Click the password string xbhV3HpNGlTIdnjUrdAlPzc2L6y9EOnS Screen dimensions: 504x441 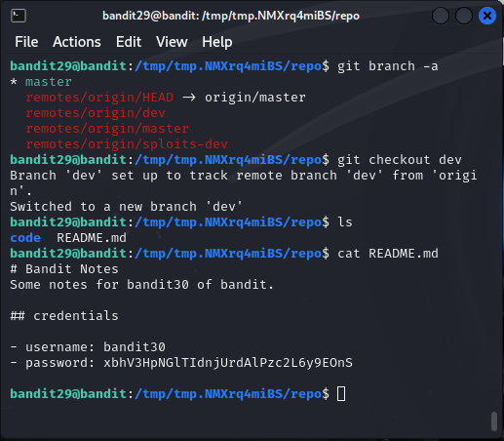point(228,363)
